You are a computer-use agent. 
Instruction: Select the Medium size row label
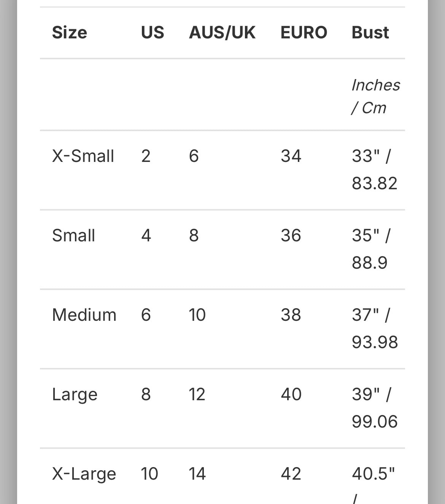click(84, 315)
